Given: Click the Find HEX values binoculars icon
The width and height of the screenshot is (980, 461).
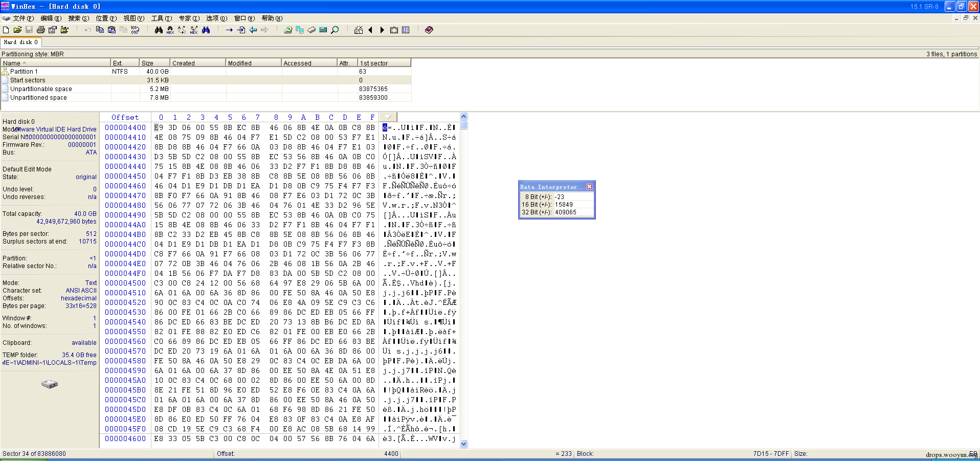Looking at the screenshot, I should click(x=170, y=30).
